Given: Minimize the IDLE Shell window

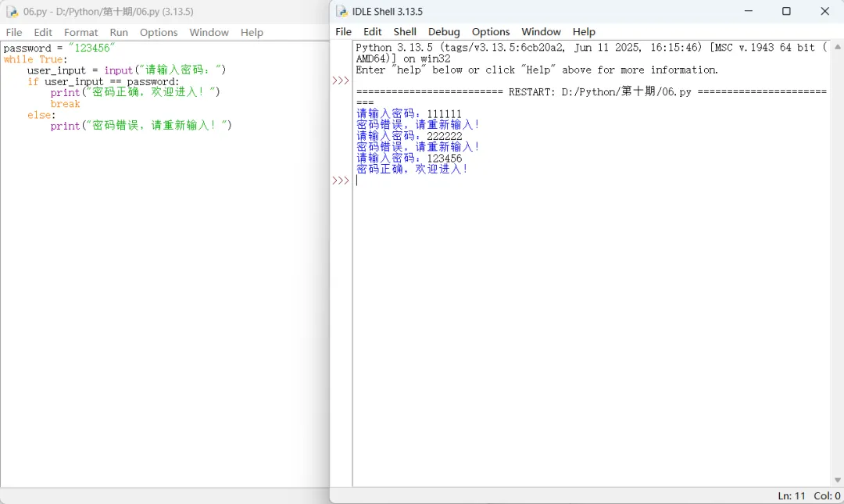Looking at the screenshot, I should [748, 11].
